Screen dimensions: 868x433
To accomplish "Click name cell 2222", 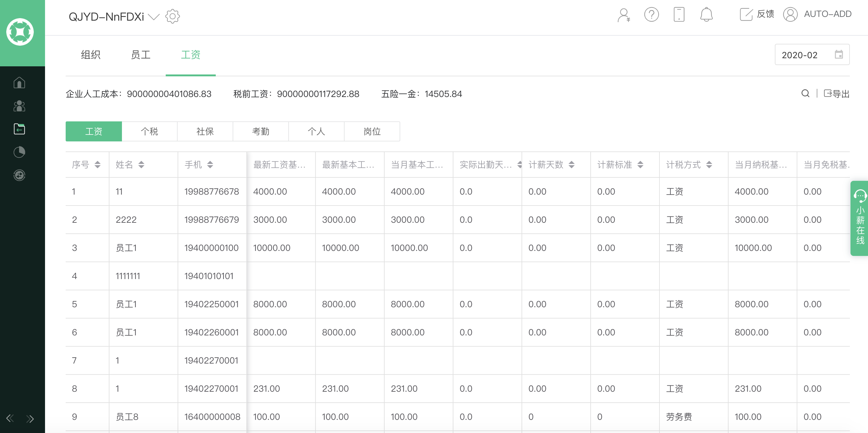I will coord(126,220).
